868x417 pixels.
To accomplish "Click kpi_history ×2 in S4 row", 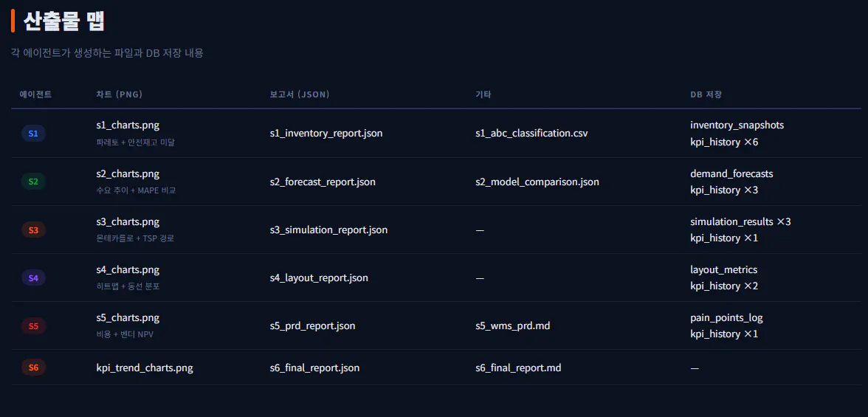I will click(x=724, y=286).
